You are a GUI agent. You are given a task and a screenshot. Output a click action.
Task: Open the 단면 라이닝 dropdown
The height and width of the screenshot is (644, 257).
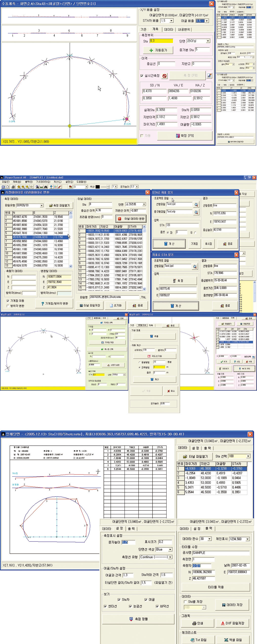(x=208, y=41)
